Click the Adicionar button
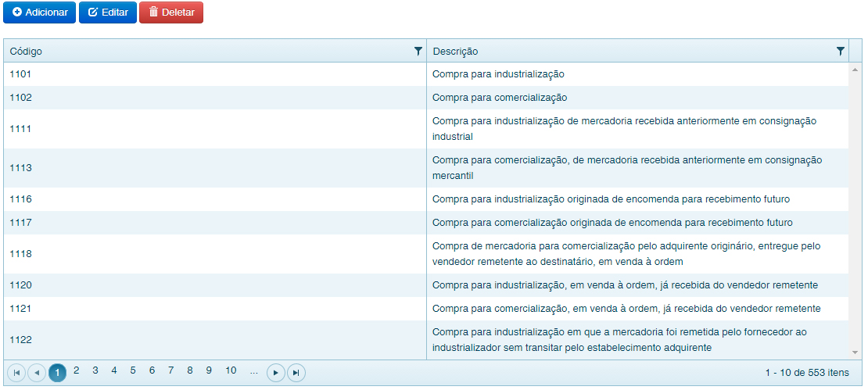 tap(39, 13)
